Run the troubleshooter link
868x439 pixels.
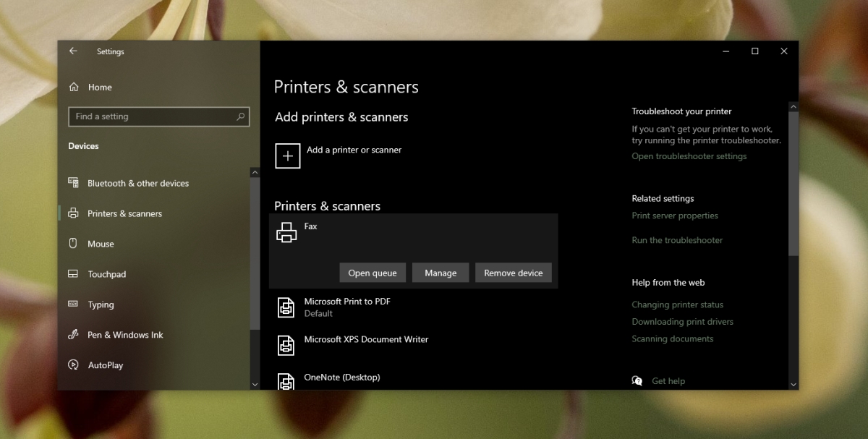point(677,240)
